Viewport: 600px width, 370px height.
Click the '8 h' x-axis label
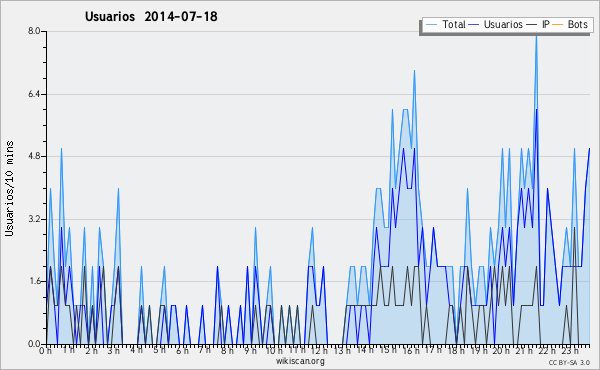tap(227, 350)
